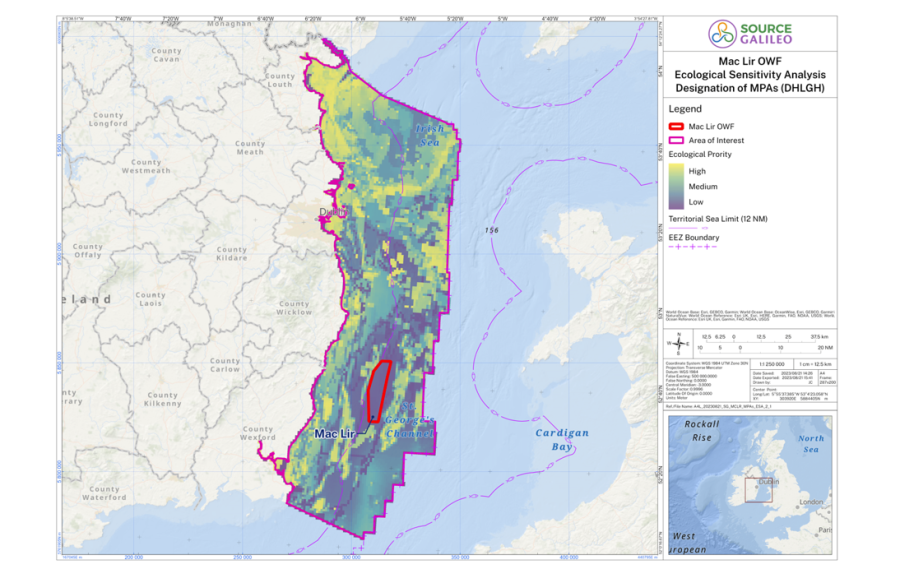Click the red Mac Lir OWF legend symbol
Image resolution: width=900 pixels, height=579 pixels.
(x=676, y=126)
